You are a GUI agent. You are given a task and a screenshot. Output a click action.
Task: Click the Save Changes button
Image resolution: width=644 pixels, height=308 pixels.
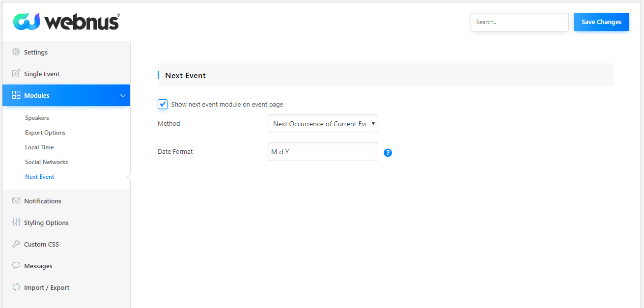[x=601, y=22]
